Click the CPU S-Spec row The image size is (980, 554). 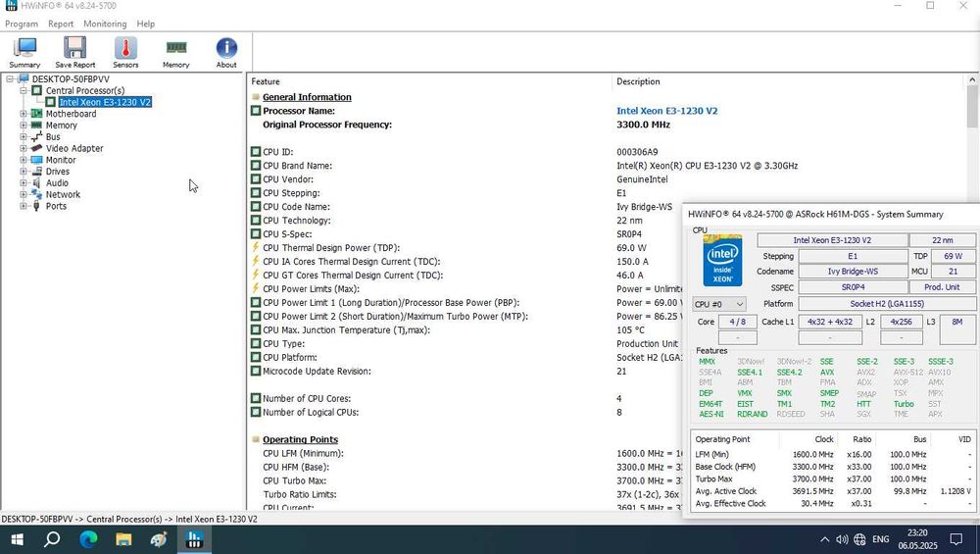[465, 233]
